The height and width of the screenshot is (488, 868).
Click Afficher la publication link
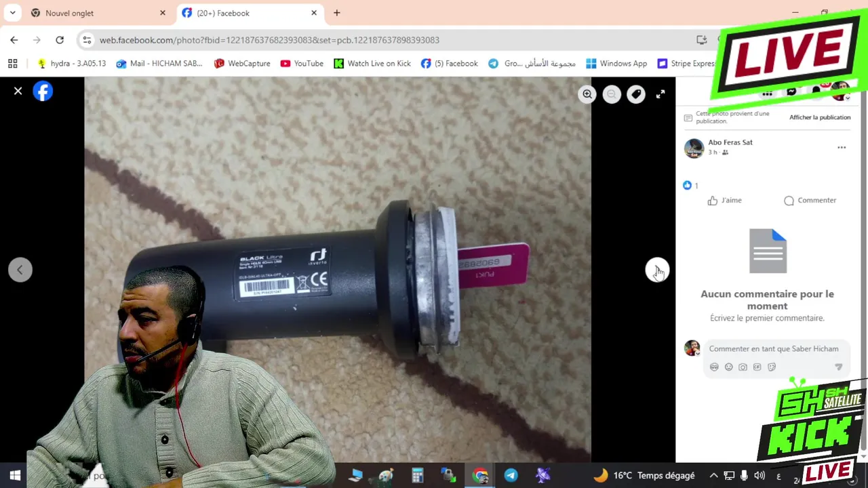[819, 117]
